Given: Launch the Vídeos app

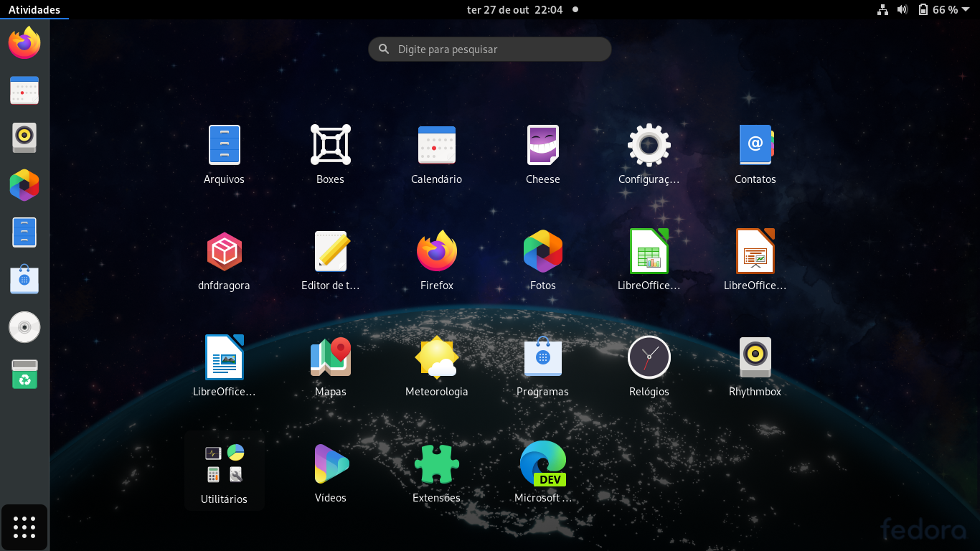Looking at the screenshot, I should [x=330, y=463].
